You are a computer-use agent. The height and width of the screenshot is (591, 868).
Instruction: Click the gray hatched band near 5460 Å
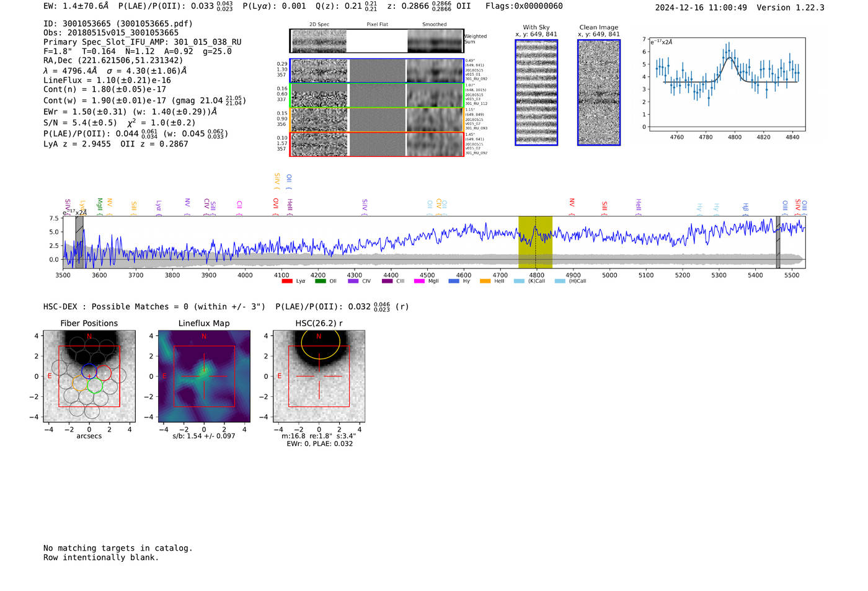point(778,242)
